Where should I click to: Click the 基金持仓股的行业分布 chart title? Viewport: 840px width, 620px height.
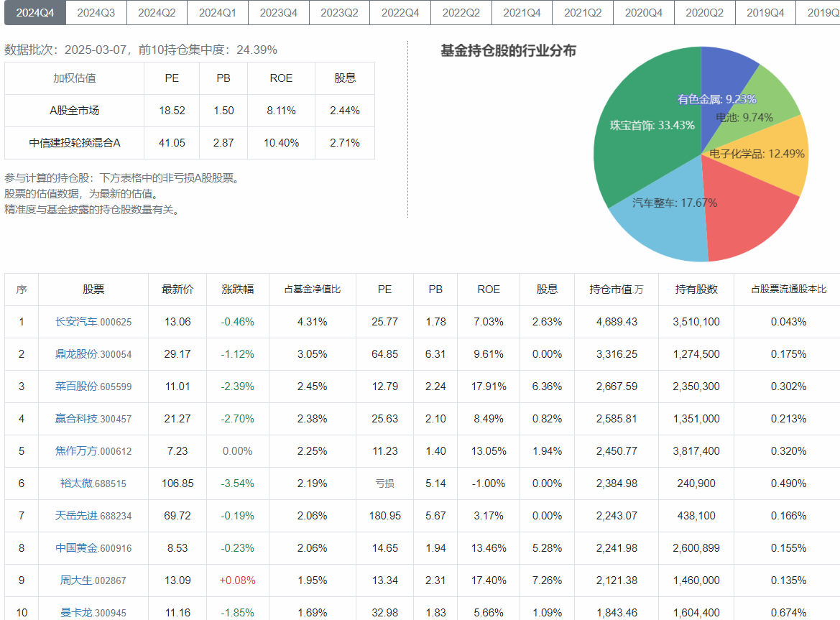coord(508,51)
